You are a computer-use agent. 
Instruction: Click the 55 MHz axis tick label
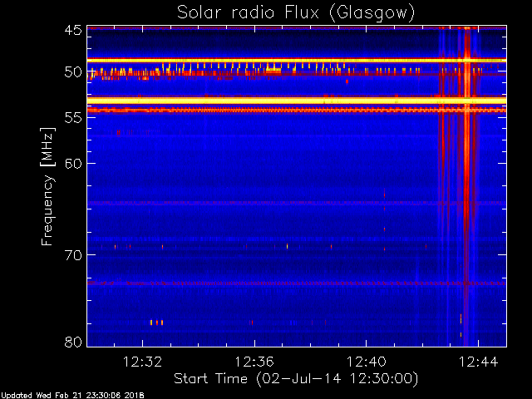point(73,118)
